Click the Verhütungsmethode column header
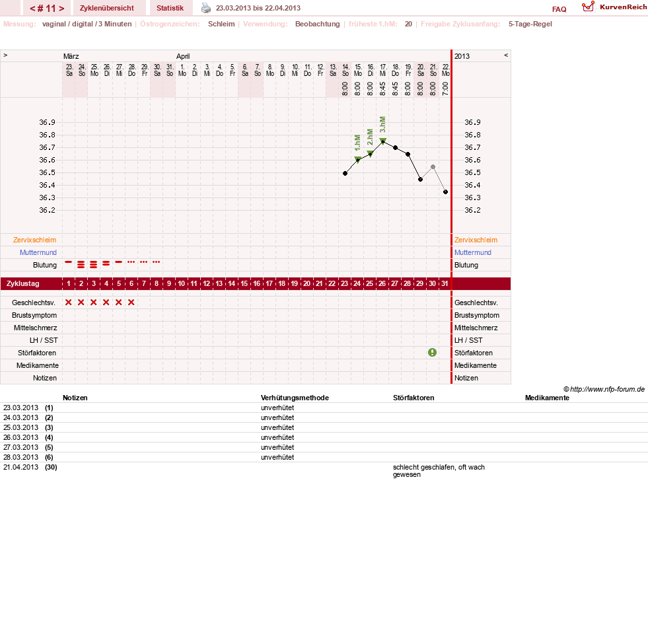The width and height of the screenshot is (648, 644). 295,398
